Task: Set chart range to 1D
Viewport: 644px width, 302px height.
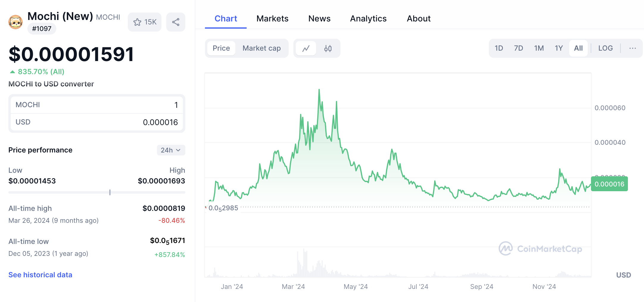Action: [499, 48]
